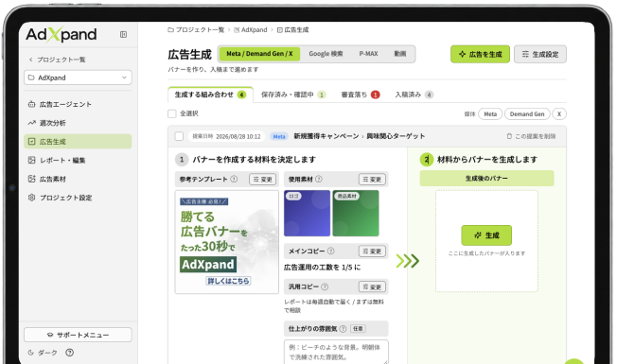Image resolution: width=617 pixels, height=364 pixels.
Task: Switch to the 動画 tab
Action: tap(400, 54)
